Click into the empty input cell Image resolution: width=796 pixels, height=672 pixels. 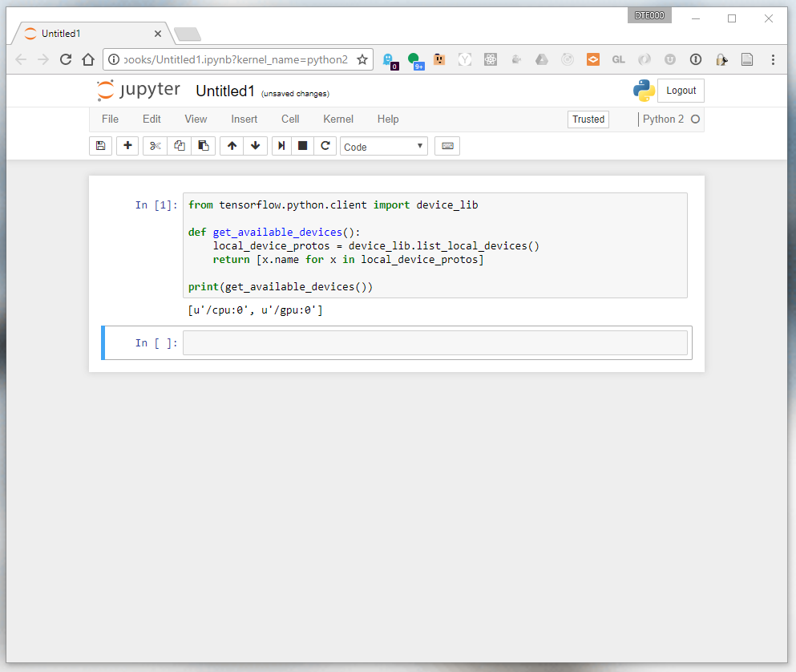point(434,343)
